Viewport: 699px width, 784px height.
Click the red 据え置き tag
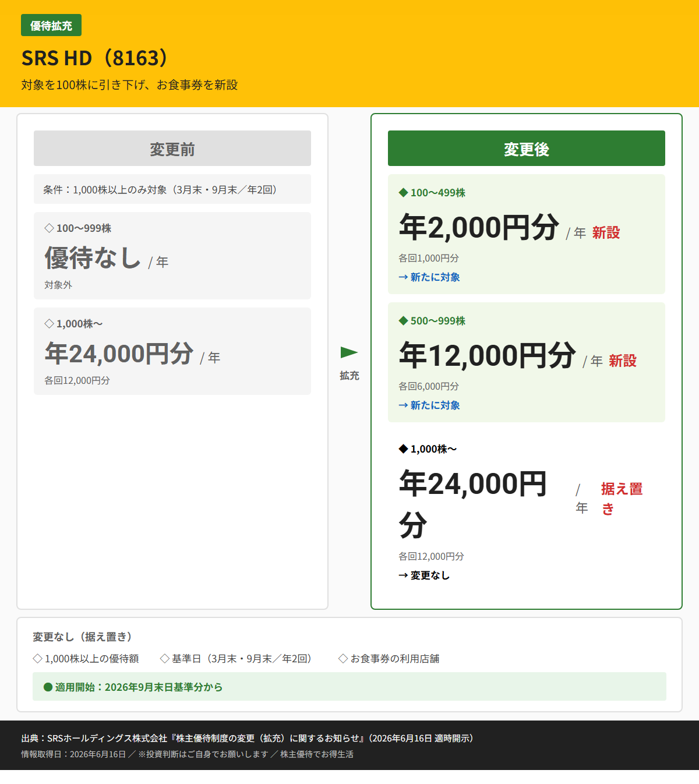[x=622, y=499]
